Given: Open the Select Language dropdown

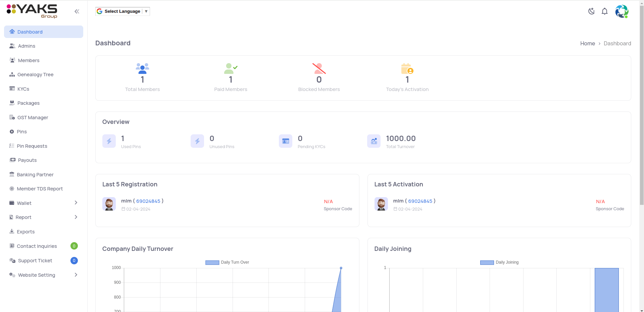Looking at the screenshot, I should (122, 11).
